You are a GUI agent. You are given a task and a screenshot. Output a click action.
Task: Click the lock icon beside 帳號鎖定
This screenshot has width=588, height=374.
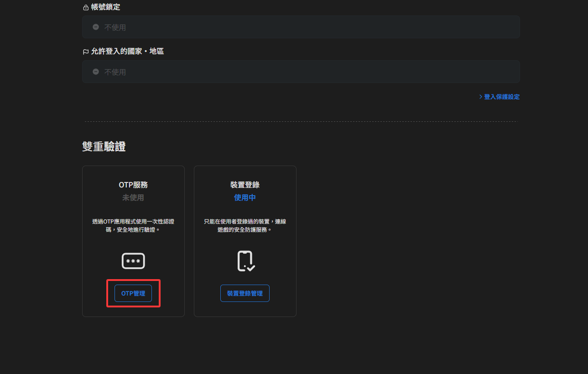point(85,7)
